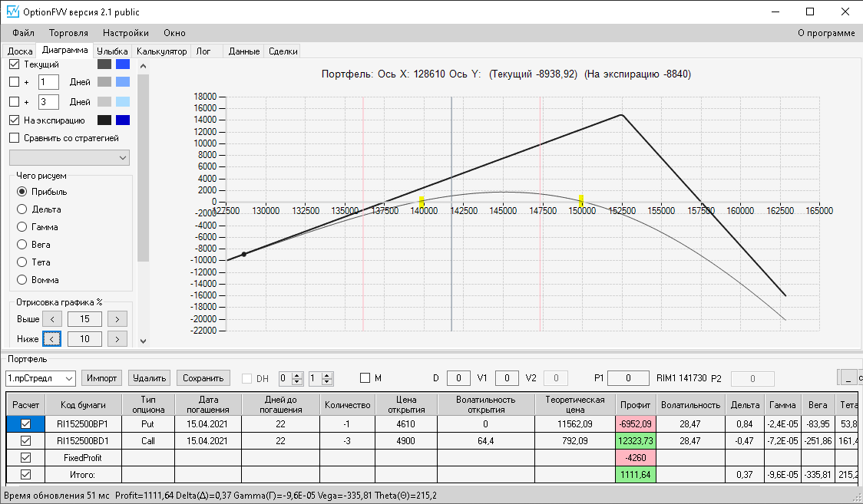Click the P1 input field
The height and width of the screenshot is (504, 863).
point(628,378)
